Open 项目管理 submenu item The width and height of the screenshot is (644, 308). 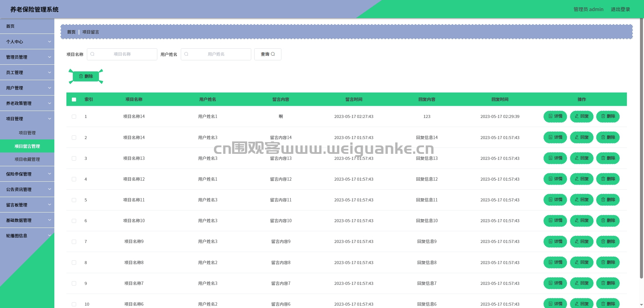27,133
